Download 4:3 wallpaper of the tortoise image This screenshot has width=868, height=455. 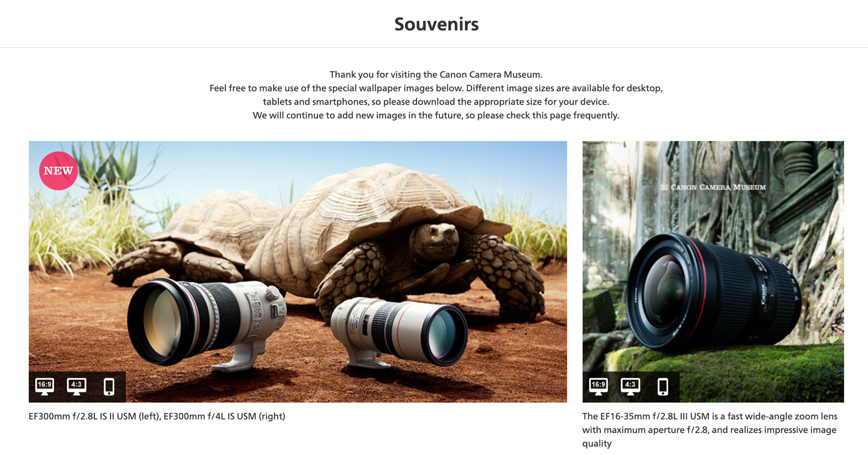coord(77,386)
